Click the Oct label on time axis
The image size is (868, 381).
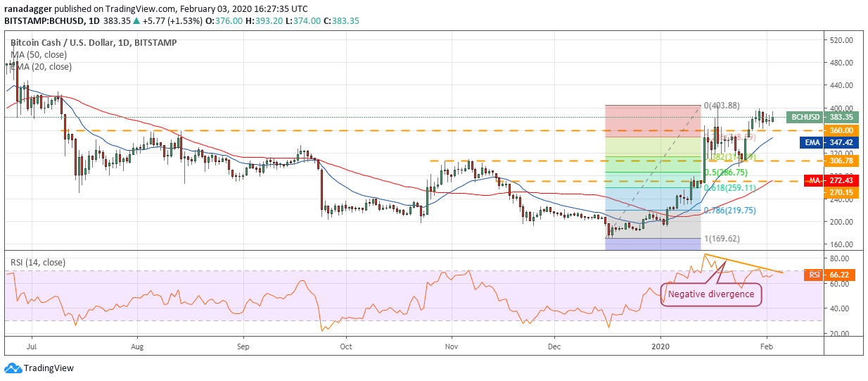coord(345,346)
